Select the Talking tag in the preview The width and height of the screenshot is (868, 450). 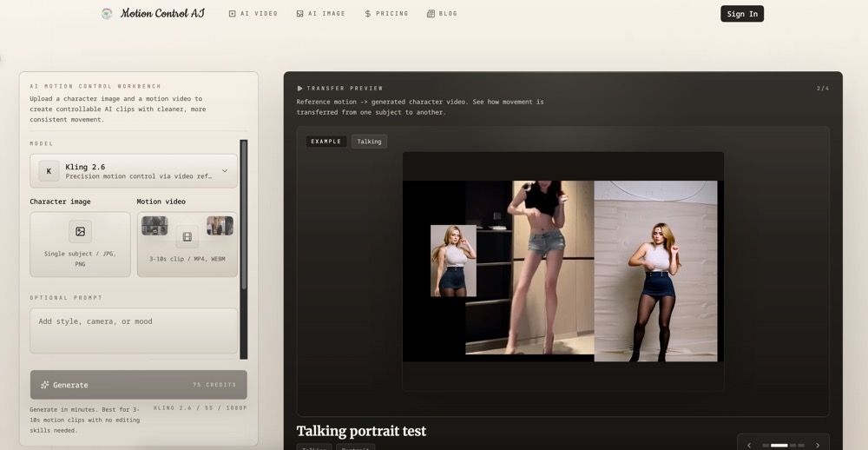coord(369,142)
